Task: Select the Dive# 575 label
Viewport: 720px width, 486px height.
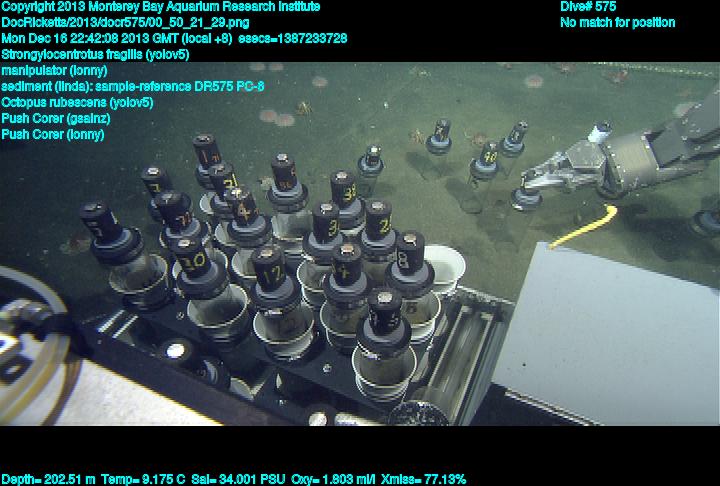Action: [588, 7]
